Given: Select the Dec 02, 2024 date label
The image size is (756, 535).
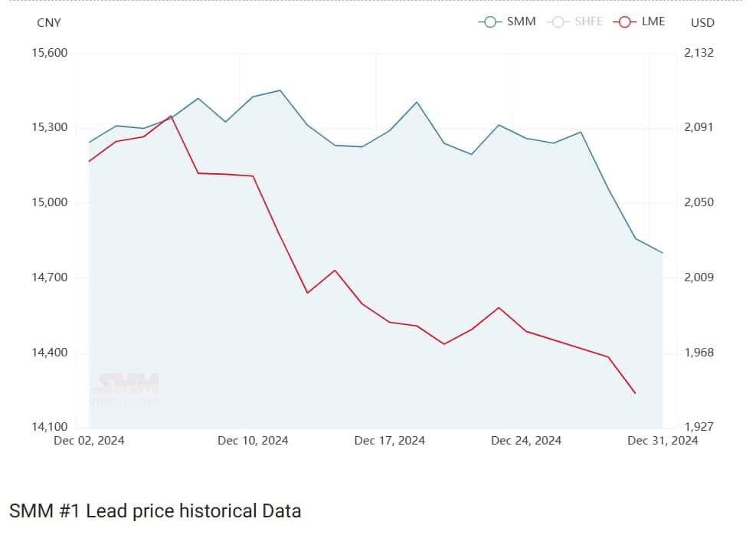Looking at the screenshot, I should tap(89, 441).
